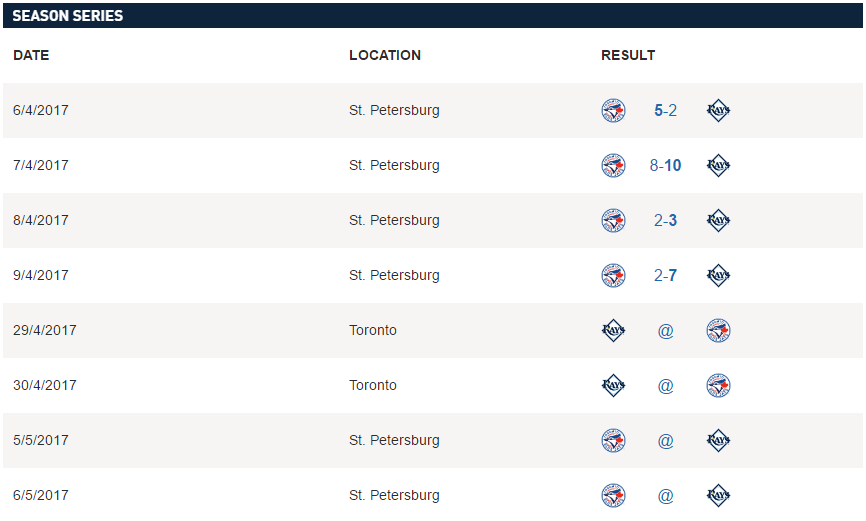Click Blue Jays logo in 8/4/2017 row

tap(613, 221)
